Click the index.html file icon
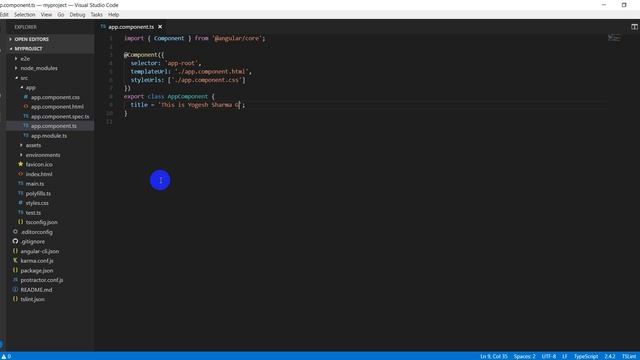640x360 pixels. (x=20, y=174)
